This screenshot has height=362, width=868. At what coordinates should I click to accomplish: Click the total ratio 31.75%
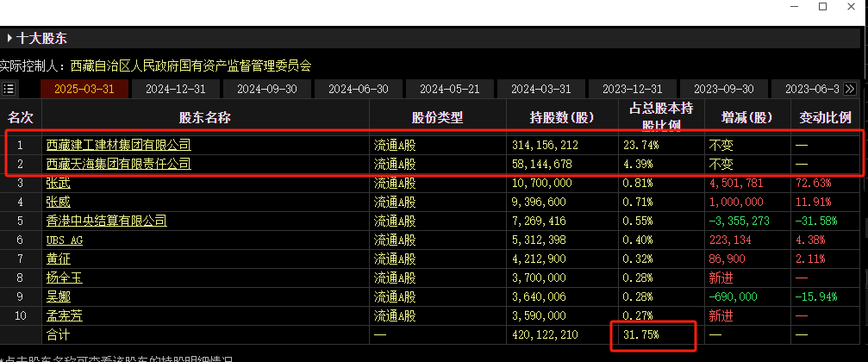[641, 334]
